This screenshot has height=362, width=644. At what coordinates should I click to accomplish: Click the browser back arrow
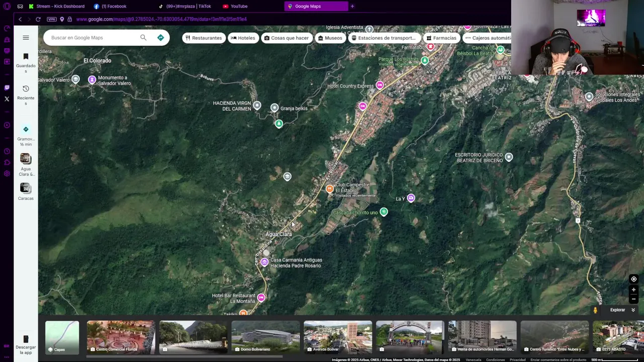point(20,19)
